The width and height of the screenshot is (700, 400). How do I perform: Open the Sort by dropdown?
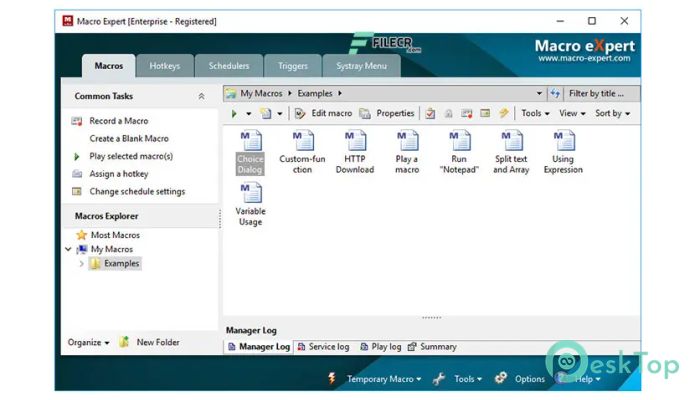612,113
